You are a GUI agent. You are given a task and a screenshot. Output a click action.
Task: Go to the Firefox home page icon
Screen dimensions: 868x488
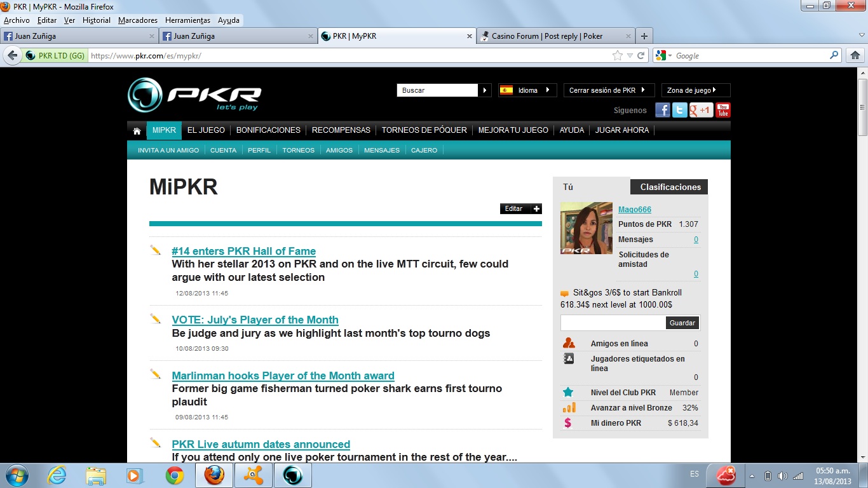(x=855, y=56)
